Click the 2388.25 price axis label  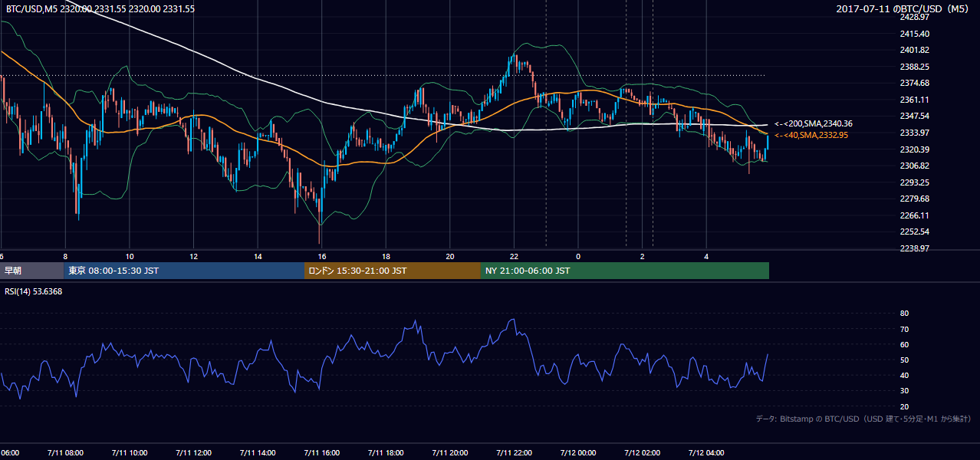(915, 67)
